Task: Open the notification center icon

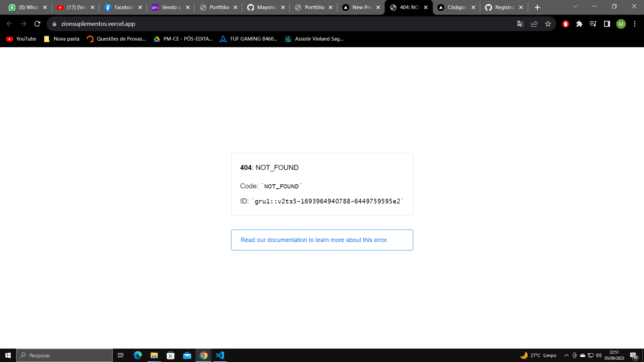Action: point(634,356)
